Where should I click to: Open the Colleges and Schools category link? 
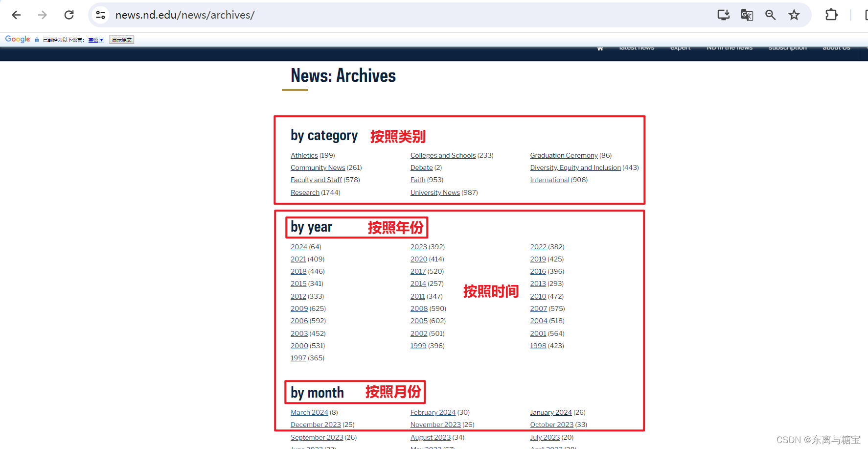[x=443, y=155]
